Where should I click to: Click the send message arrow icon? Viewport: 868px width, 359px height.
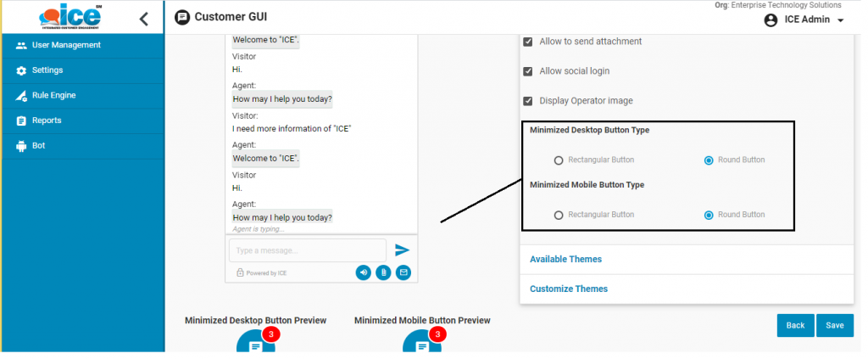point(402,250)
